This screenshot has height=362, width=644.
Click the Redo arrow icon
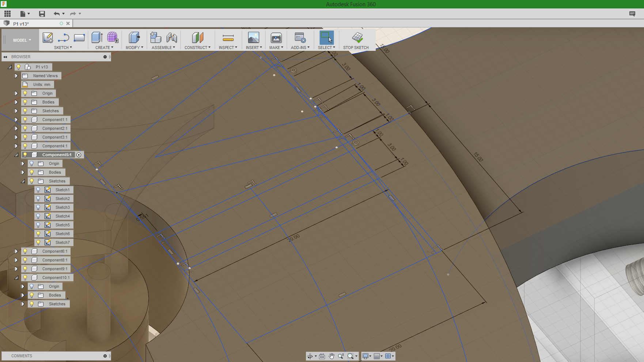[x=73, y=14]
